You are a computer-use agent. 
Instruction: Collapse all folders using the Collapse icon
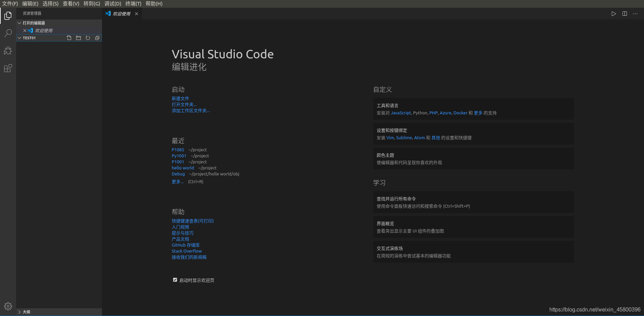click(97, 38)
